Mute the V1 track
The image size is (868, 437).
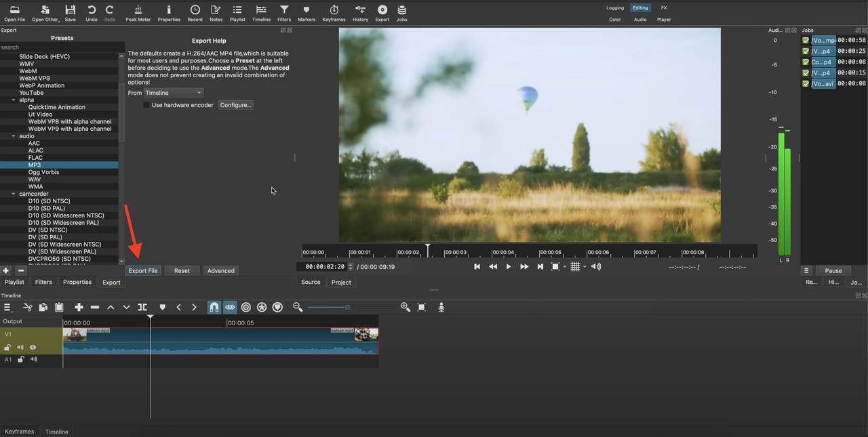tap(20, 348)
